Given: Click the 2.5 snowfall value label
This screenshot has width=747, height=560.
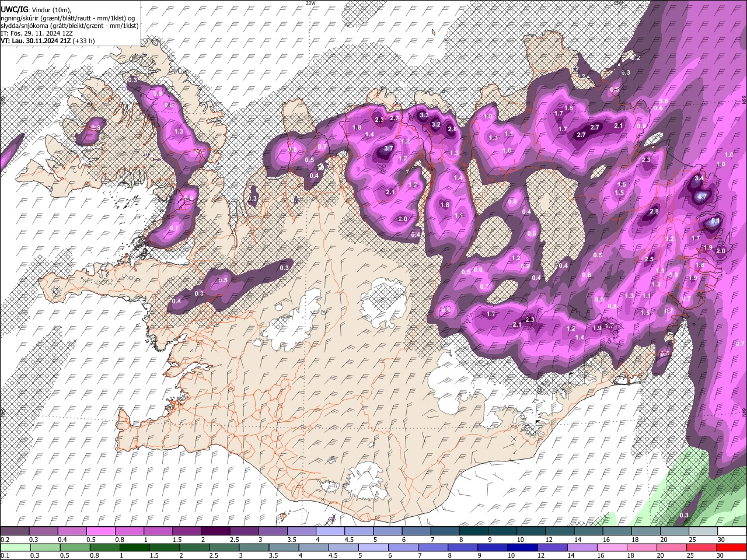Looking at the screenshot, I should 649,259.
